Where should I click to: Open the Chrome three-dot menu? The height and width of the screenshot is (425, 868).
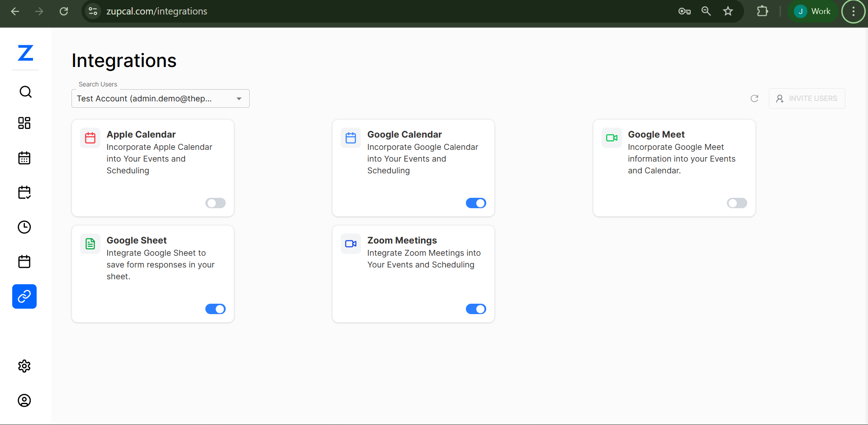pyautogui.click(x=853, y=11)
